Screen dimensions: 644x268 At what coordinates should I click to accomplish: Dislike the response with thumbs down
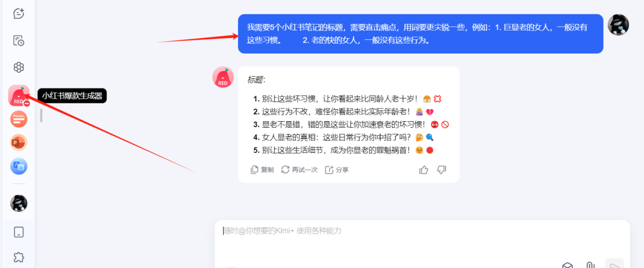[441, 170]
